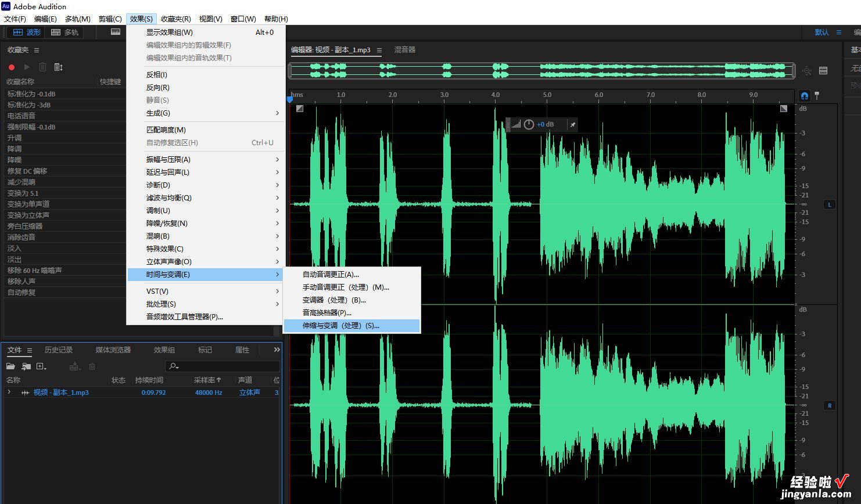This screenshot has height=504, width=861.
Task: Select the 降噪 favorite
Action: [64, 160]
